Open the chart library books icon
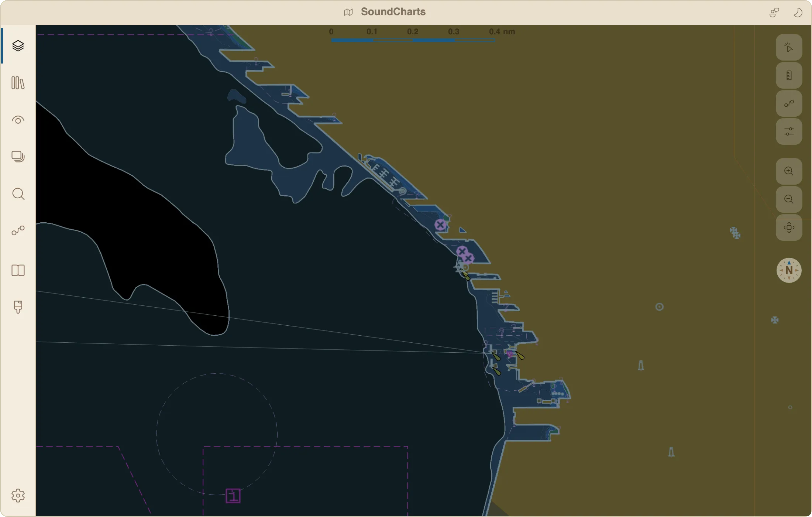Viewport: 812px width, 517px height. click(x=18, y=83)
